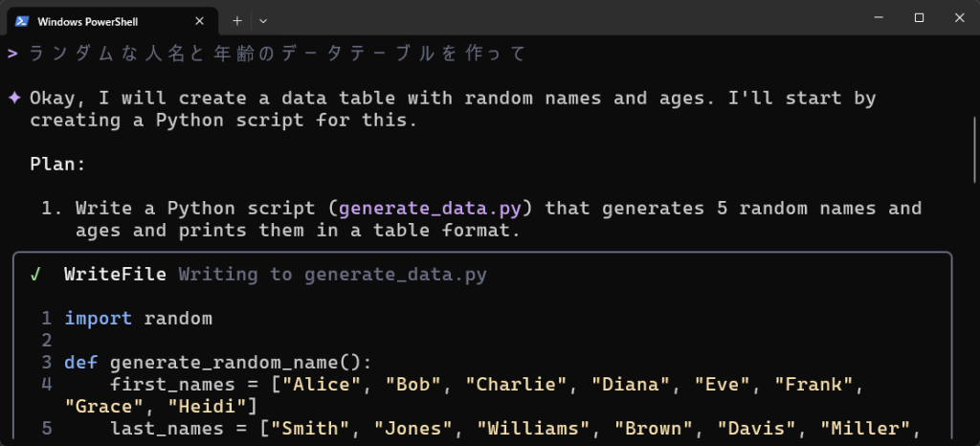Click the "def" keyword on line 3

coord(80,363)
